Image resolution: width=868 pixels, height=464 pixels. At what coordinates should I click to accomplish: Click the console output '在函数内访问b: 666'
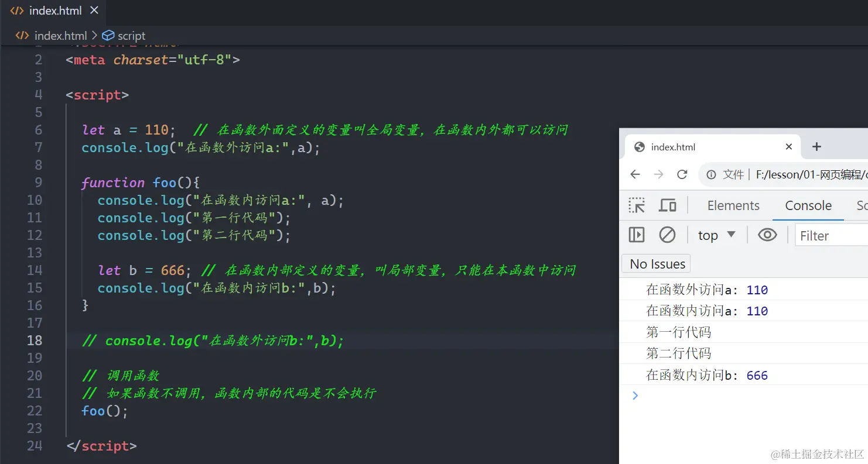point(707,375)
